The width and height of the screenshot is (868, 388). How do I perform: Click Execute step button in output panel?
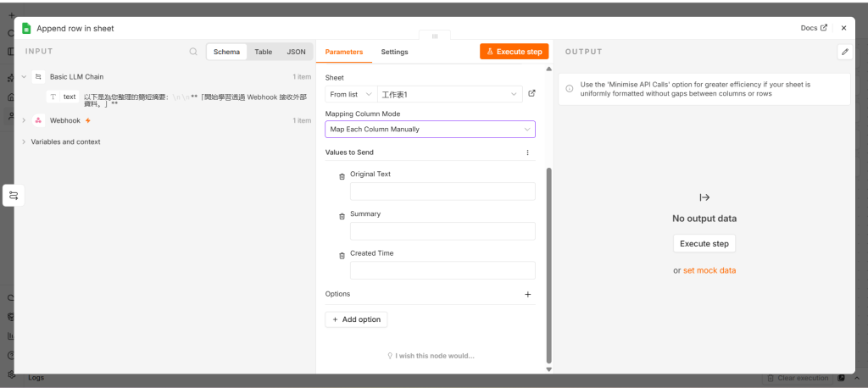click(704, 243)
